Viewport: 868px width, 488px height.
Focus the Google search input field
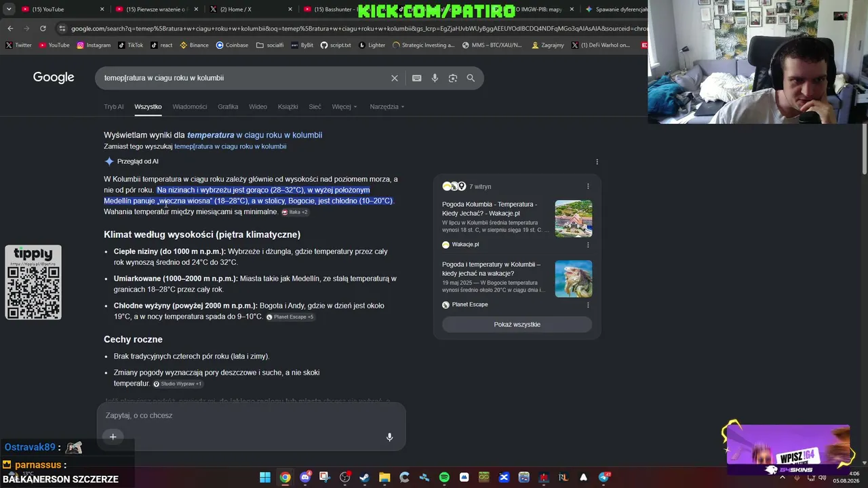(244, 78)
